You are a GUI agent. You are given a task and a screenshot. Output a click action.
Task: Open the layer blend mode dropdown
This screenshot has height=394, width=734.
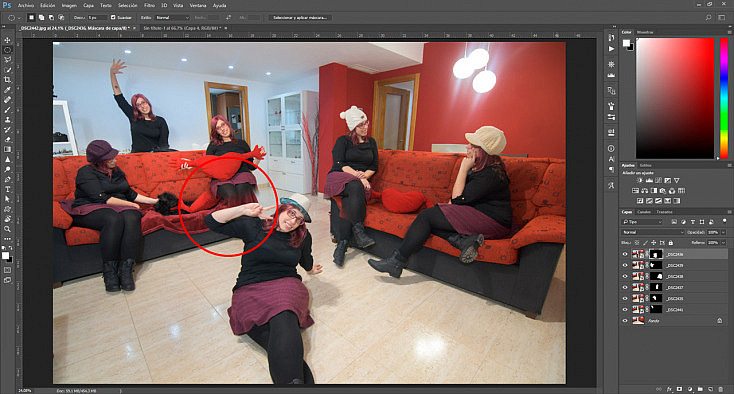[653, 232]
